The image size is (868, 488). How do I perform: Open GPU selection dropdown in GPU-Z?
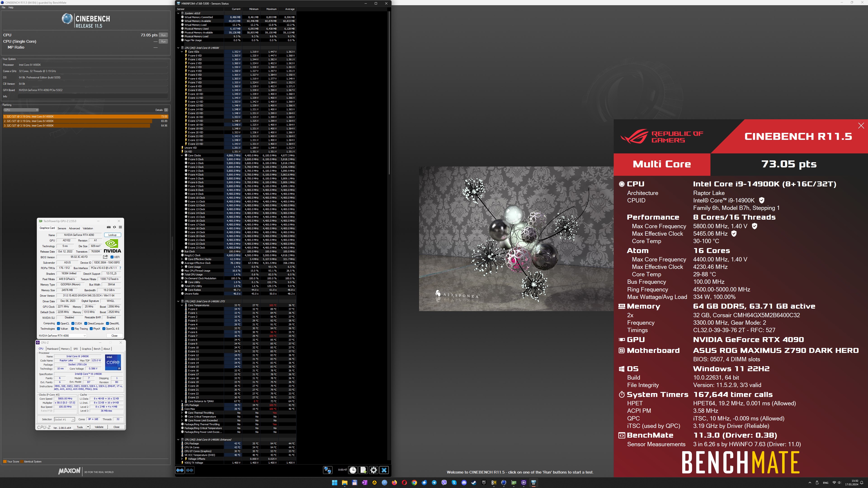tap(62, 335)
